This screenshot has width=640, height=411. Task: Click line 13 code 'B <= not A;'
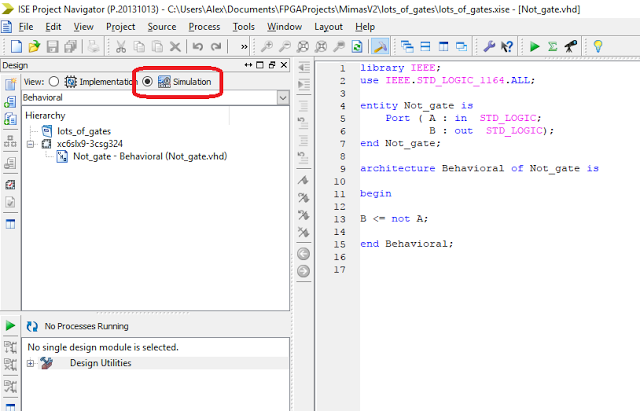tap(394, 219)
